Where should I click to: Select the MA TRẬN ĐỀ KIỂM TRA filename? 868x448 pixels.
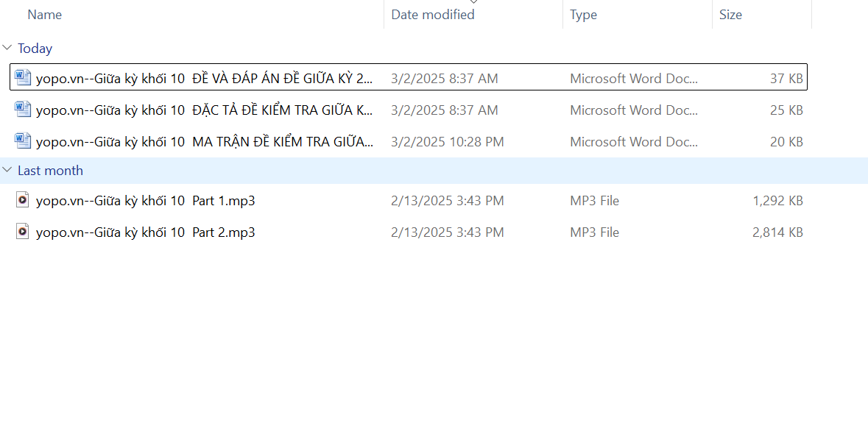205,142
